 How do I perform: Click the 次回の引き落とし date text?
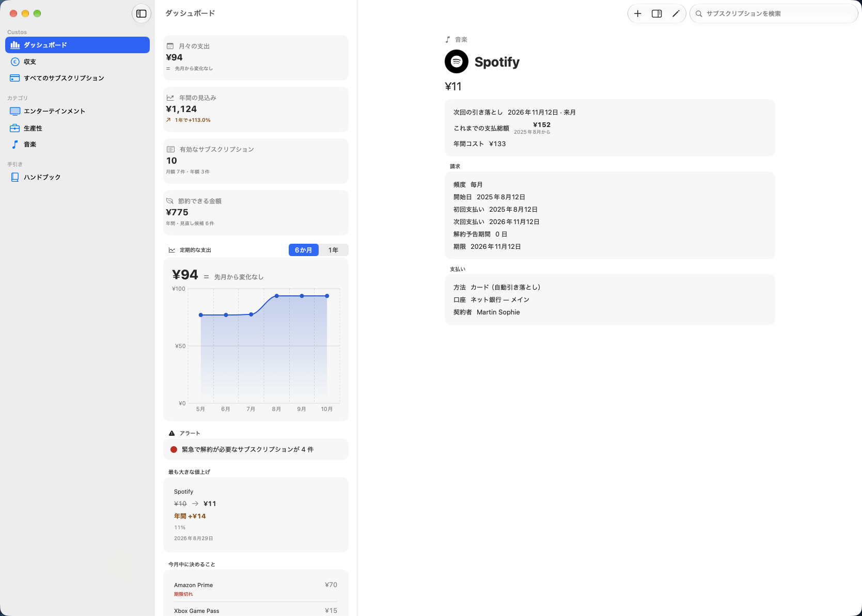pyautogui.click(x=542, y=112)
